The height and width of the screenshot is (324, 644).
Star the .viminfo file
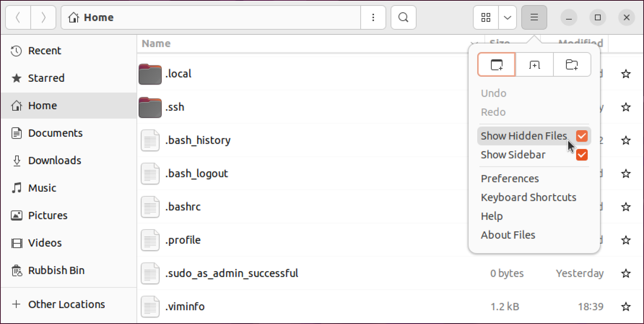(626, 306)
